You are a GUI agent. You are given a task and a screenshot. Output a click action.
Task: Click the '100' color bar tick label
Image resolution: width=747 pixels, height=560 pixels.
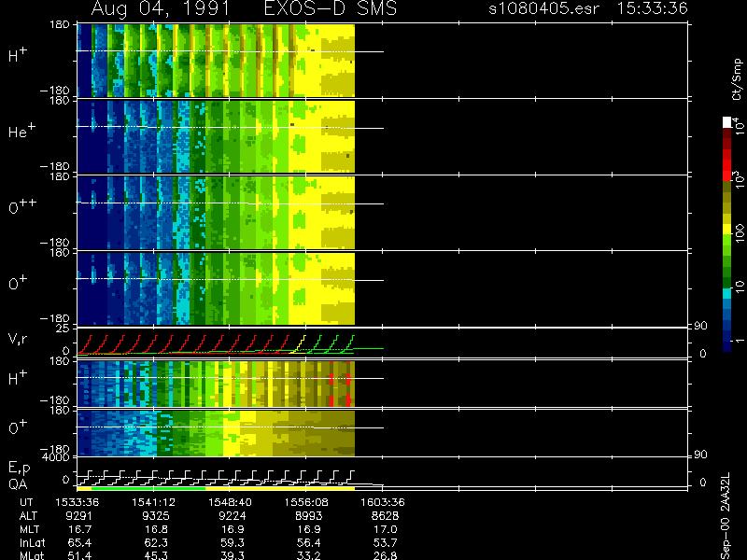click(740, 233)
